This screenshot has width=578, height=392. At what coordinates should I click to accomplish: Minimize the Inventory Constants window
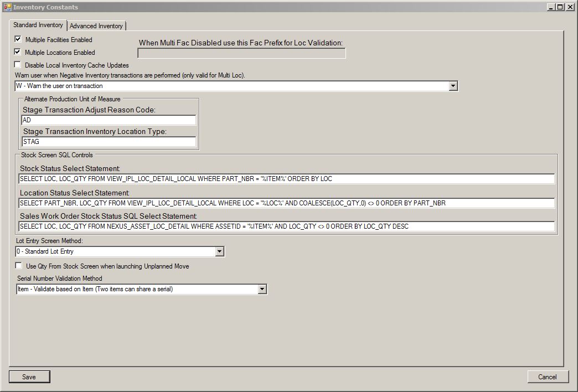[551, 7]
